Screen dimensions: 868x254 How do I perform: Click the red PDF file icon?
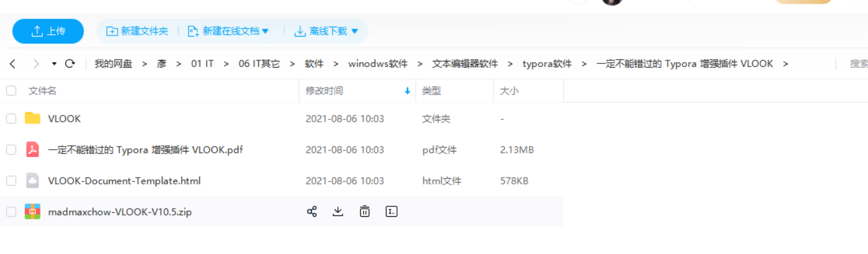(32, 149)
